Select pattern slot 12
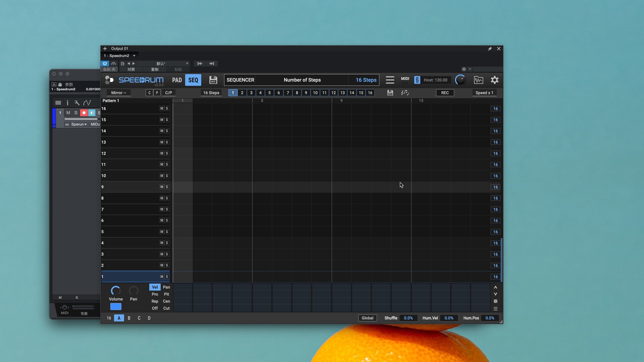The image size is (644, 362). point(333,93)
